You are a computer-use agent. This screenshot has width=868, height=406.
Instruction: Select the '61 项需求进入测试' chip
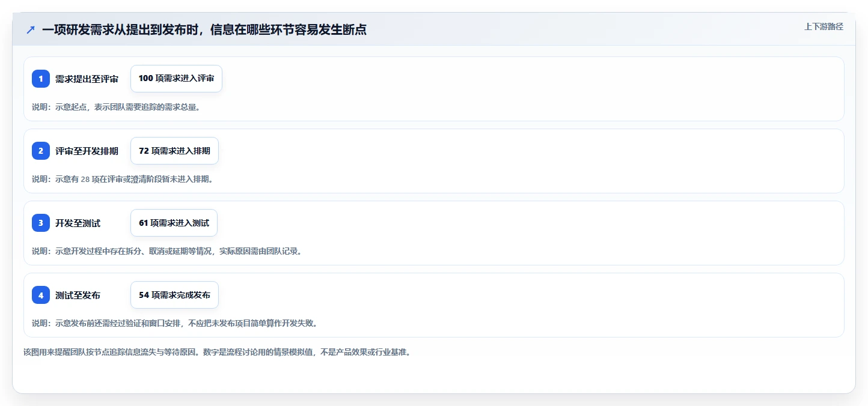(x=174, y=223)
